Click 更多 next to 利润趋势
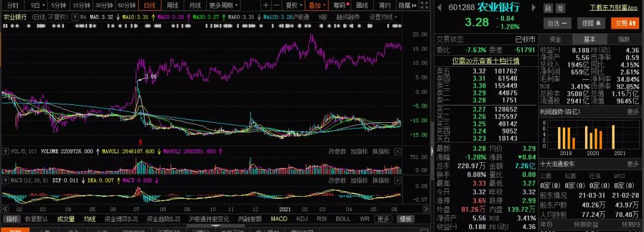644x232 pixels. pos(633,112)
